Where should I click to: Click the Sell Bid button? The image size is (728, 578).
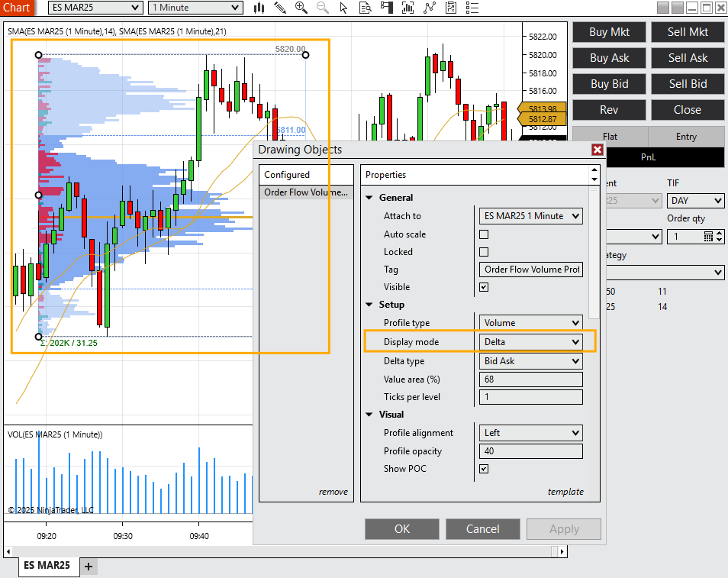688,84
